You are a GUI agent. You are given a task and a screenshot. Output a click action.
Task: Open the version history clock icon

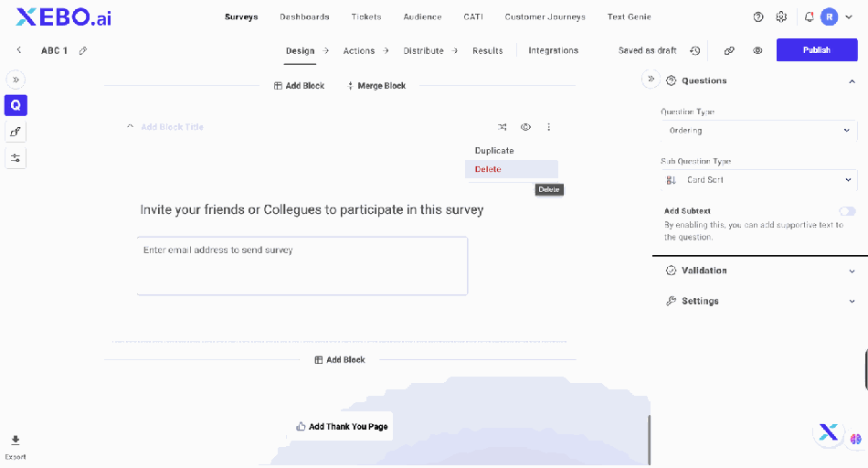694,50
